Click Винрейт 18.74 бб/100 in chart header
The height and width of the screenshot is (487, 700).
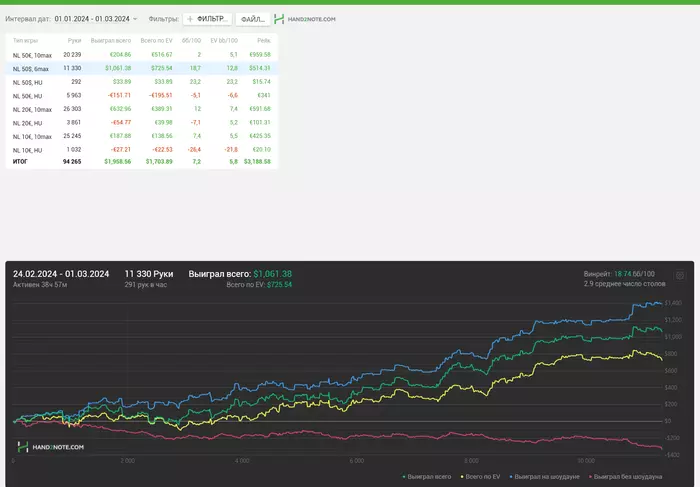pyautogui.click(x=619, y=274)
